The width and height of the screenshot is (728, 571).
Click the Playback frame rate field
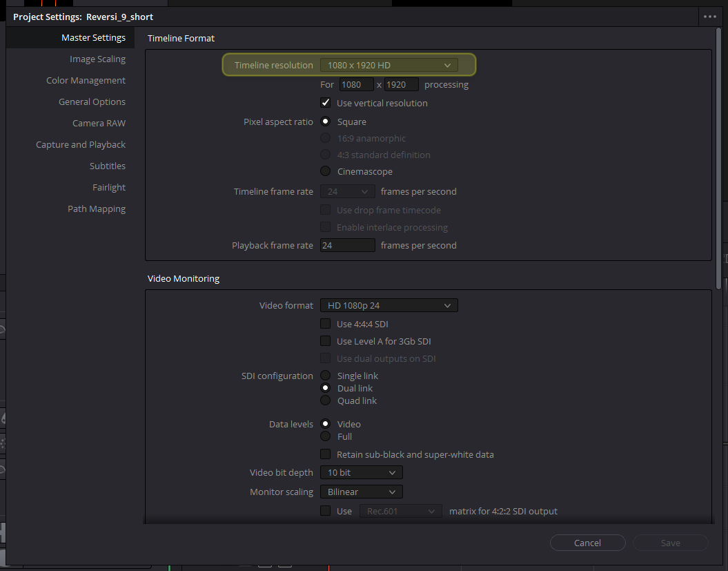tap(347, 245)
